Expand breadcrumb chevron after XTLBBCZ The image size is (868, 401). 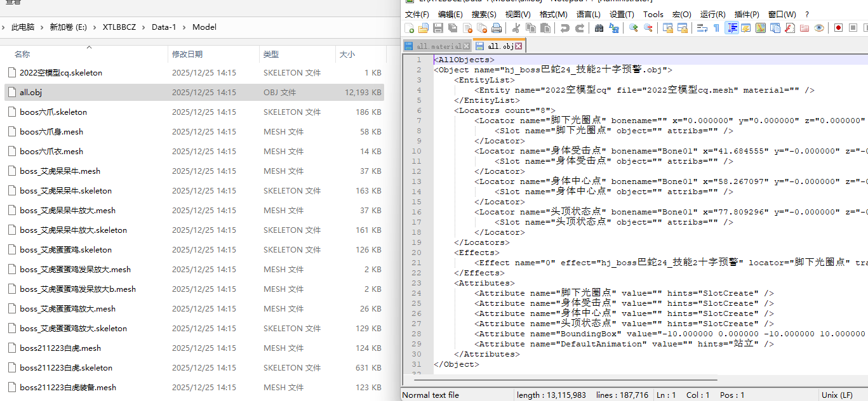(144, 27)
